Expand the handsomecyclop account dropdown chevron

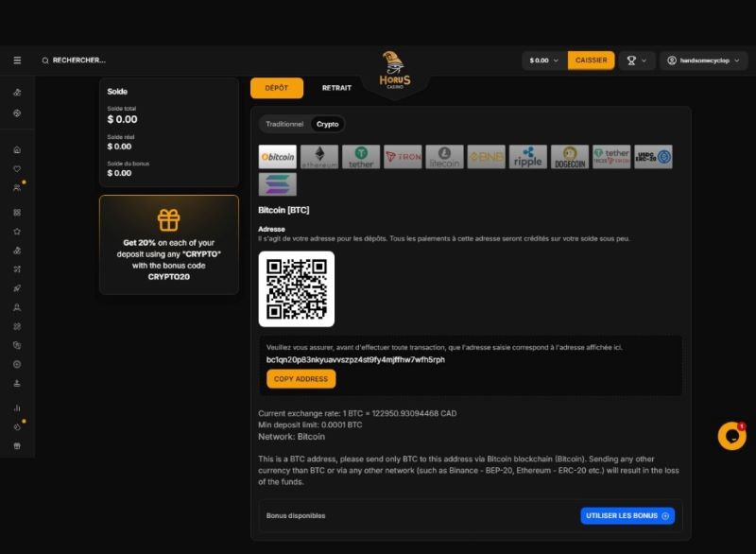pos(737,61)
